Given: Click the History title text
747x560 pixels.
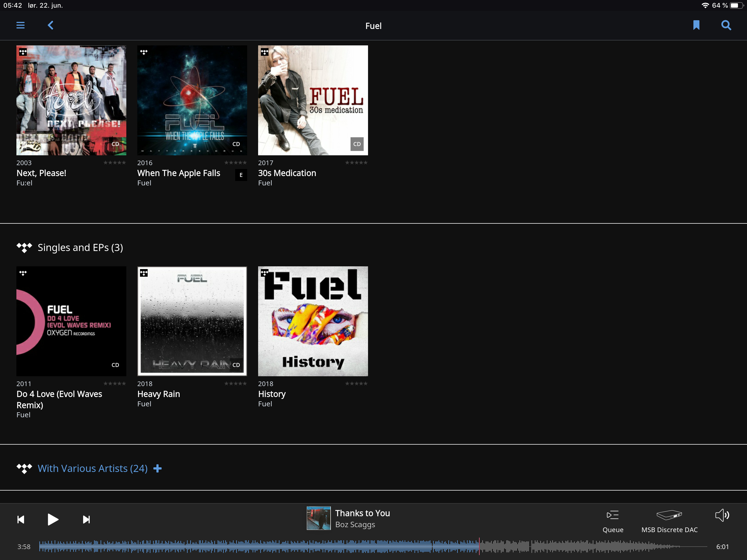Looking at the screenshot, I should point(272,394).
